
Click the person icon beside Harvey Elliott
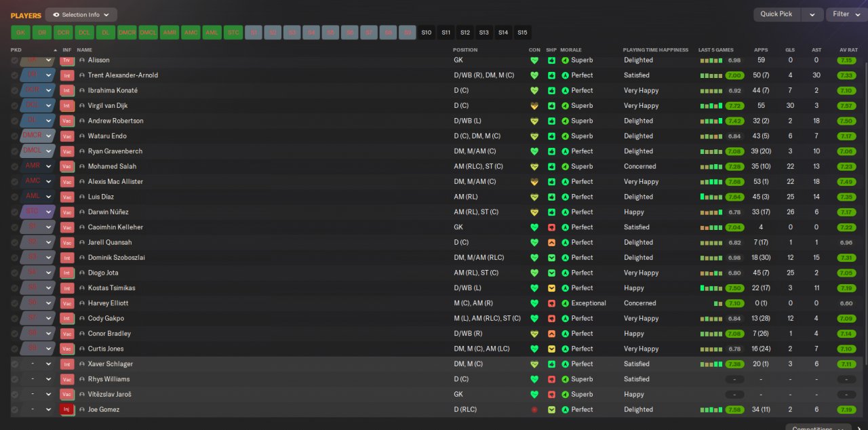coord(82,303)
